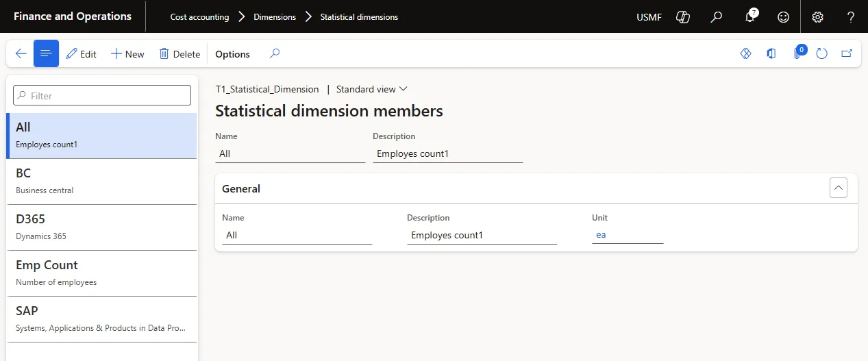Navigate to Statistical dimensions breadcrumb
The width and height of the screenshot is (868, 361).
point(359,17)
